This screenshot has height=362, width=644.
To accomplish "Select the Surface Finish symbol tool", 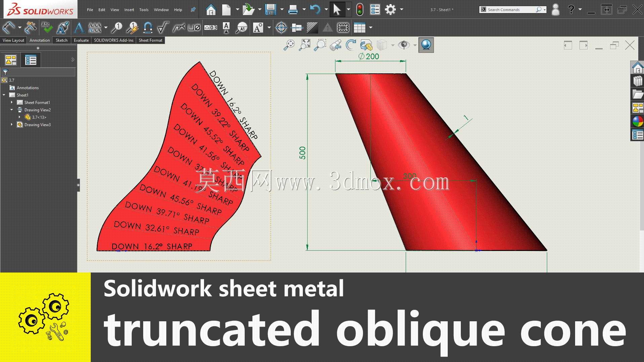I will click(x=163, y=28).
